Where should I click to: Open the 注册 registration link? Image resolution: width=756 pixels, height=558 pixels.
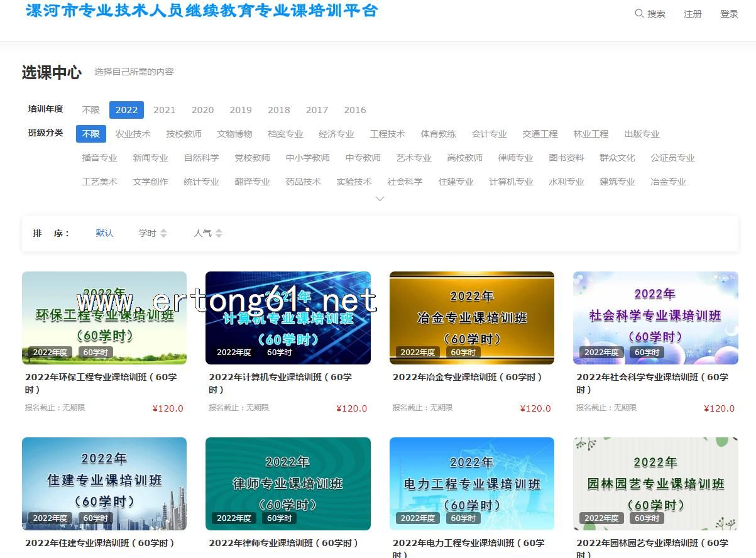click(x=693, y=14)
